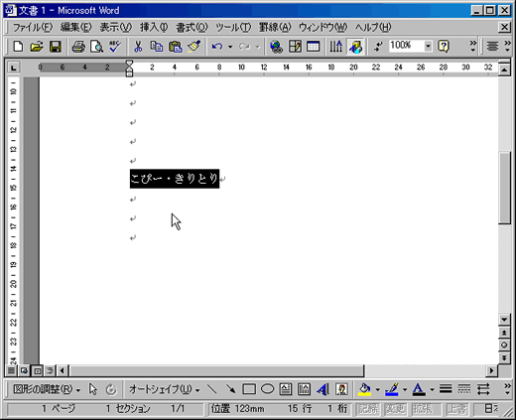Select the Rectangle drawing tool
The image size is (516, 420).
click(249, 389)
